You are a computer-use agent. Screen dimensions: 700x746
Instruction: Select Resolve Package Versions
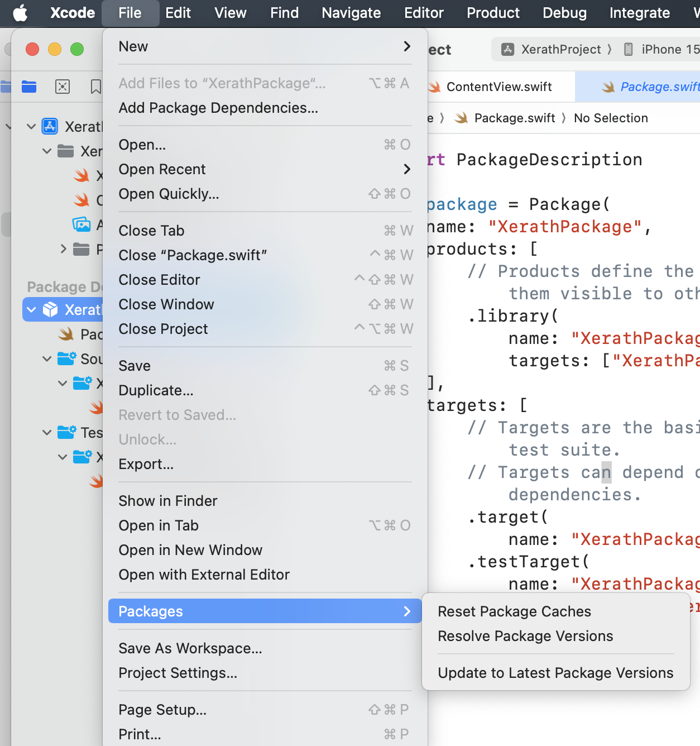(556, 636)
